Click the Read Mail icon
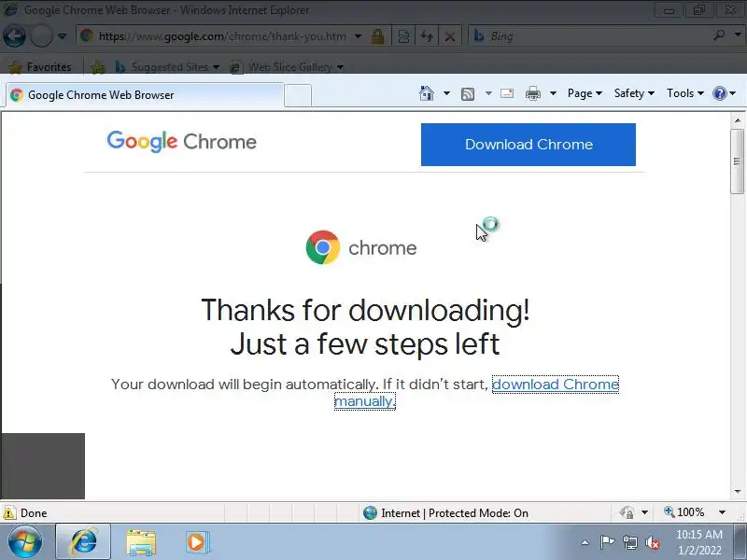 [x=507, y=93]
